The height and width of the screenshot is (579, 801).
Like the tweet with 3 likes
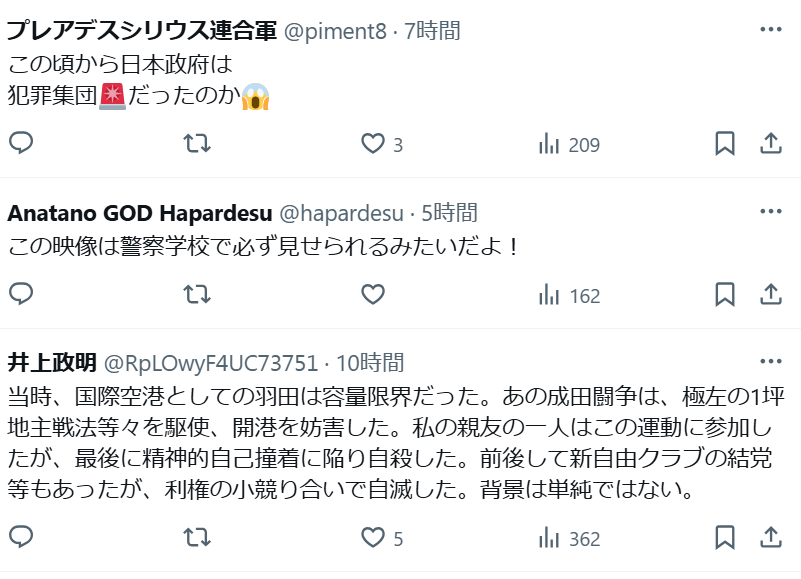pos(382,144)
